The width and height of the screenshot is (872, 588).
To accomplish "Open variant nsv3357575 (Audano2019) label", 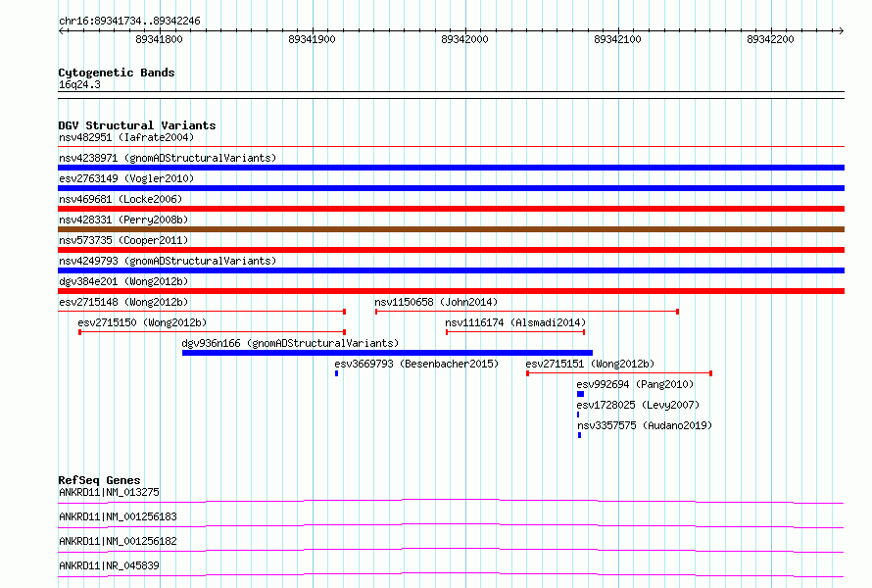I will [x=645, y=425].
